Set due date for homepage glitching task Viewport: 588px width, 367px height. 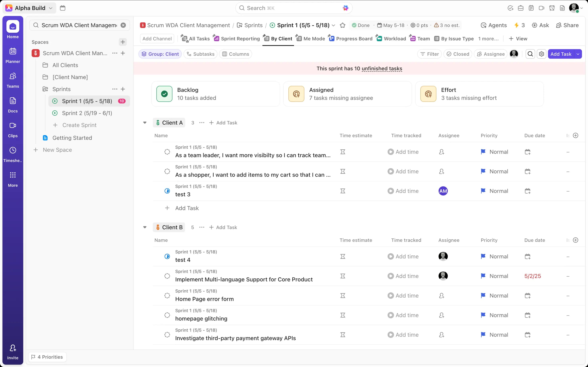coord(527,315)
